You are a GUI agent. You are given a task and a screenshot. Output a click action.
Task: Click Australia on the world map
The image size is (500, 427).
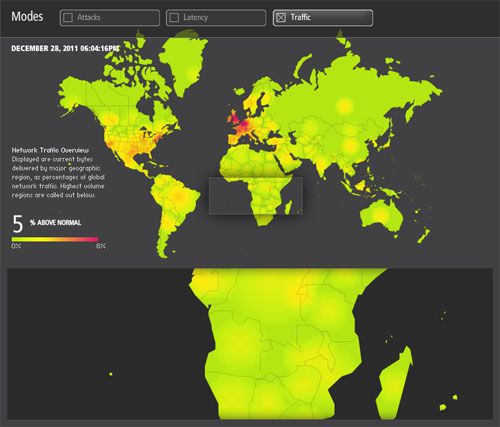(x=381, y=216)
